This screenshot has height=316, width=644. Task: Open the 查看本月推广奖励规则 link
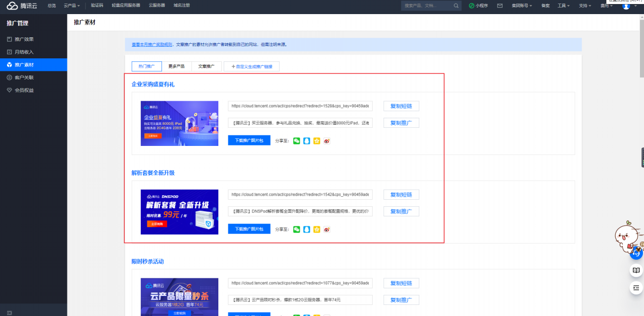151,44
